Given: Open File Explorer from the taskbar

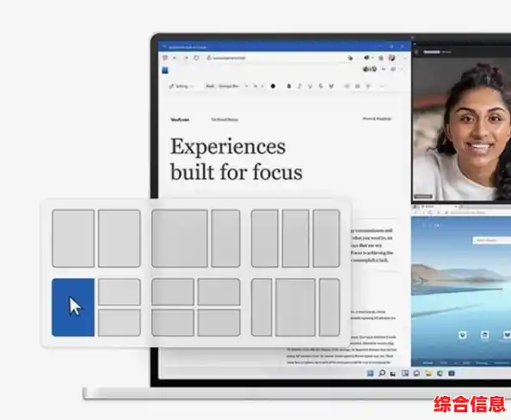Looking at the screenshot, I should tap(428, 373).
